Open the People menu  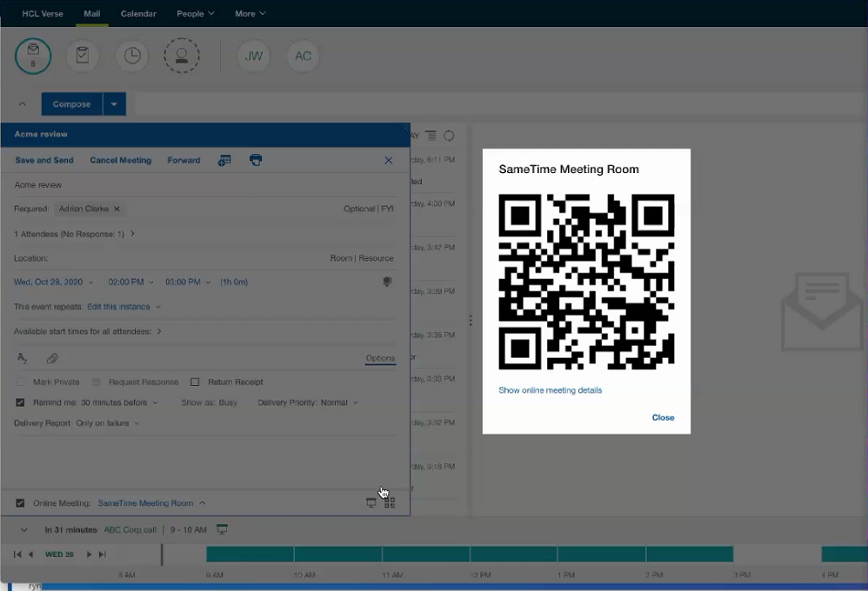195,14
